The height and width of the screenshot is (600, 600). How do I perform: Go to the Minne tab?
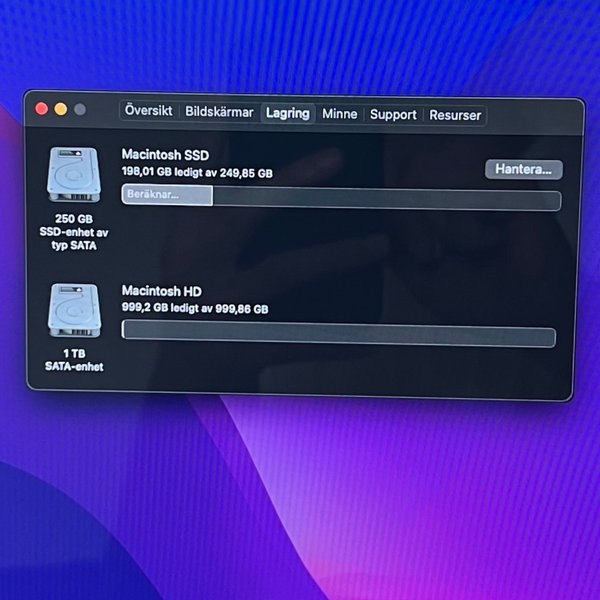[x=339, y=114]
